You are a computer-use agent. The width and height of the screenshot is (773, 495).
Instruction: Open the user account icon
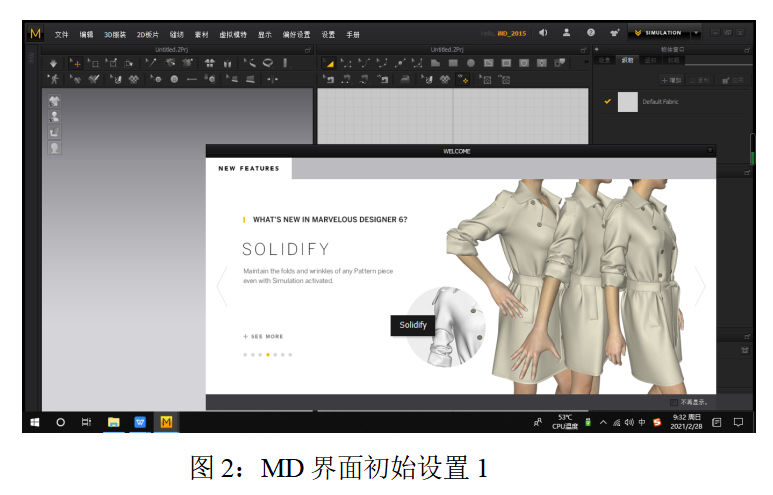(x=566, y=33)
